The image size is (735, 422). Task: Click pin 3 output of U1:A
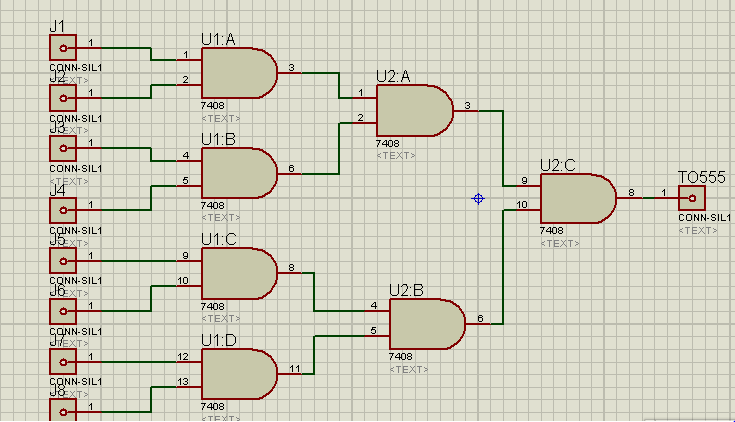click(x=290, y=72)
